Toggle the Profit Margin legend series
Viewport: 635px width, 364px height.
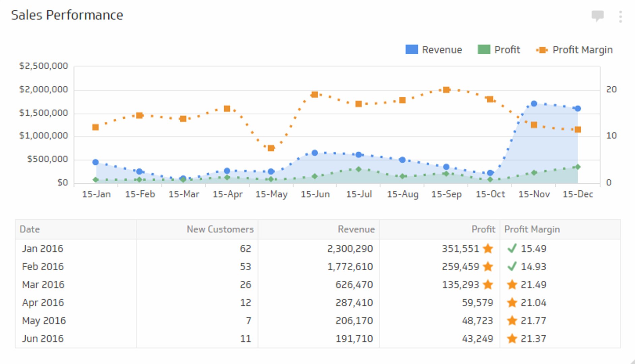tap(574, 50)
